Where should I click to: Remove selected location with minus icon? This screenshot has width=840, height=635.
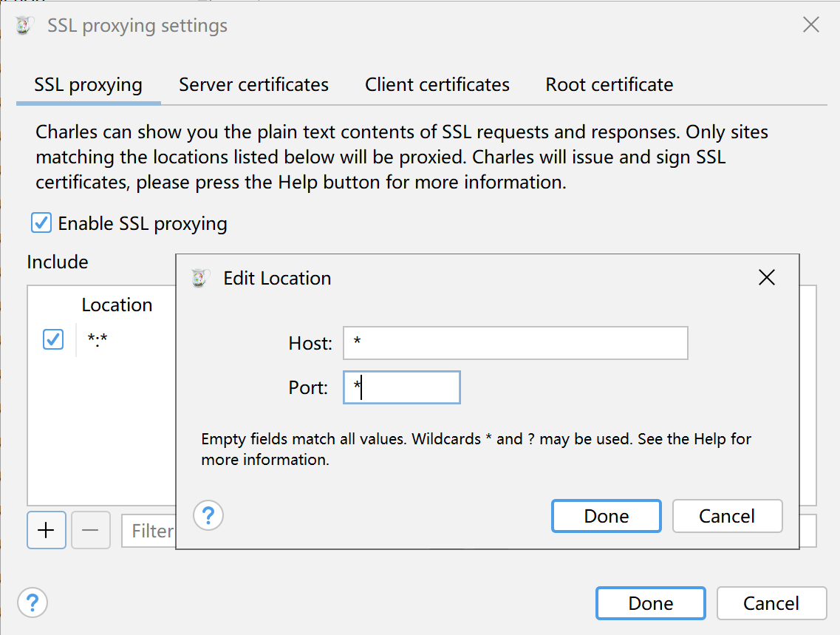coord(91,530)
